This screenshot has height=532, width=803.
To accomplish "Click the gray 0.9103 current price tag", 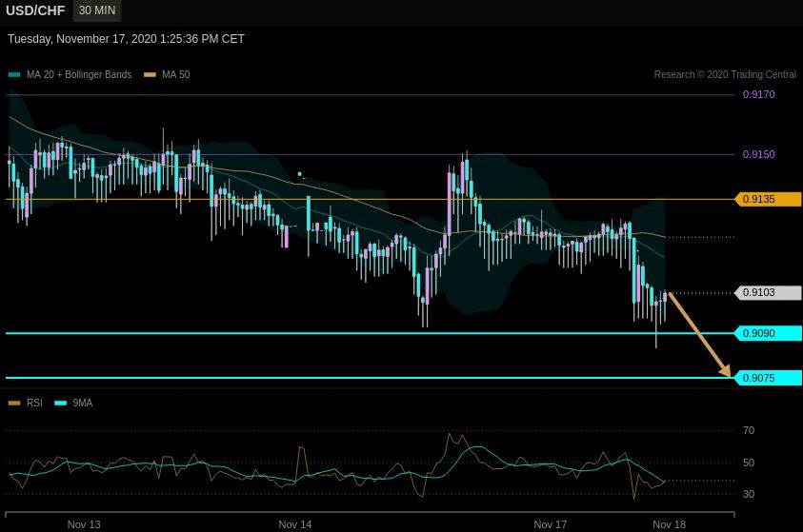I will [768, 292].
